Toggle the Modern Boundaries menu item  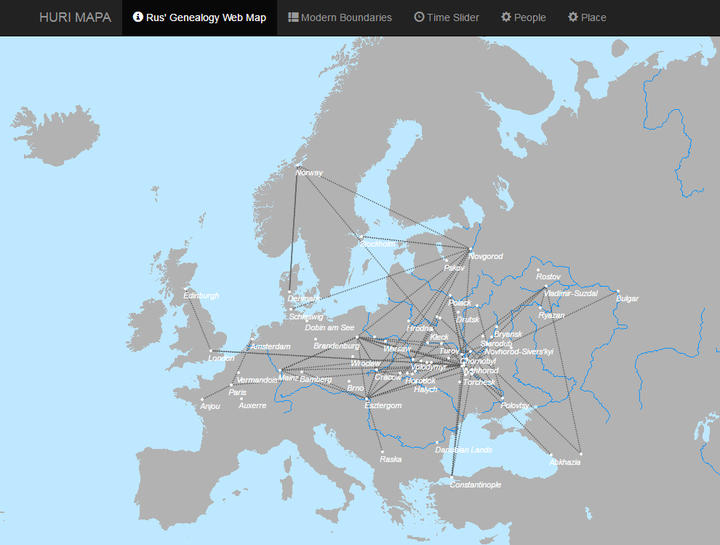[340, 17]
